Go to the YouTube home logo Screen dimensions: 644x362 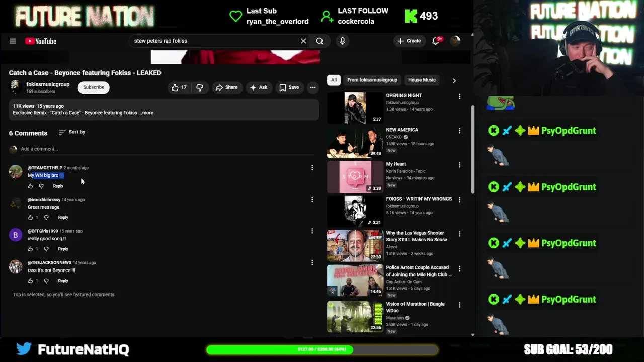click(41, 41)
